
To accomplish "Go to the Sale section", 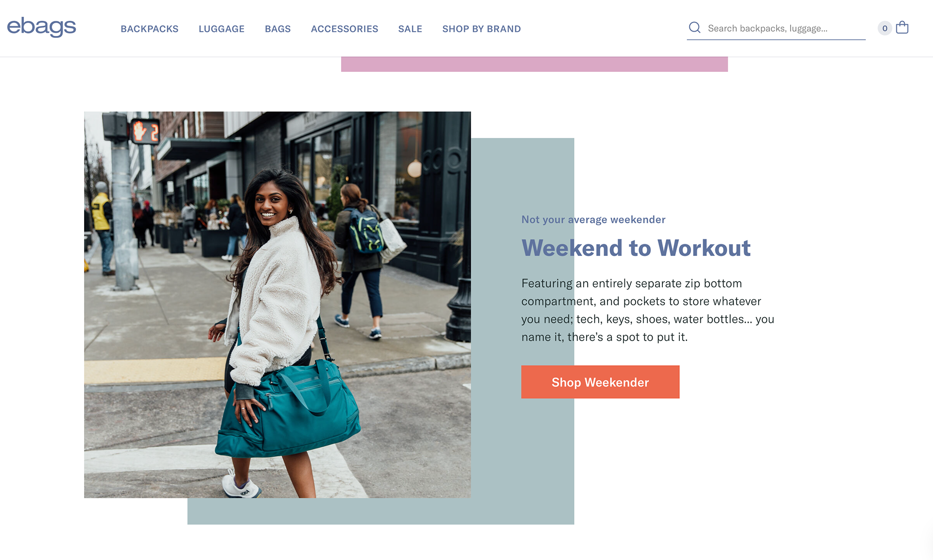I will (410, 29).
